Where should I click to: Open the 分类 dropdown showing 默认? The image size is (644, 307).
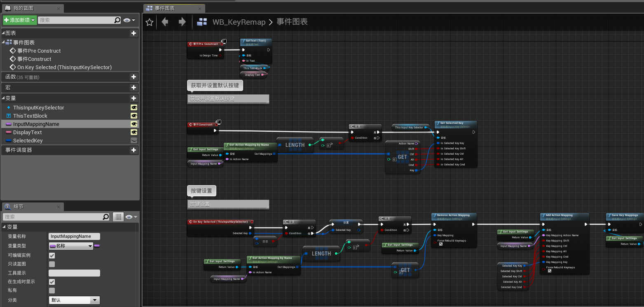(x=74, y=300)
